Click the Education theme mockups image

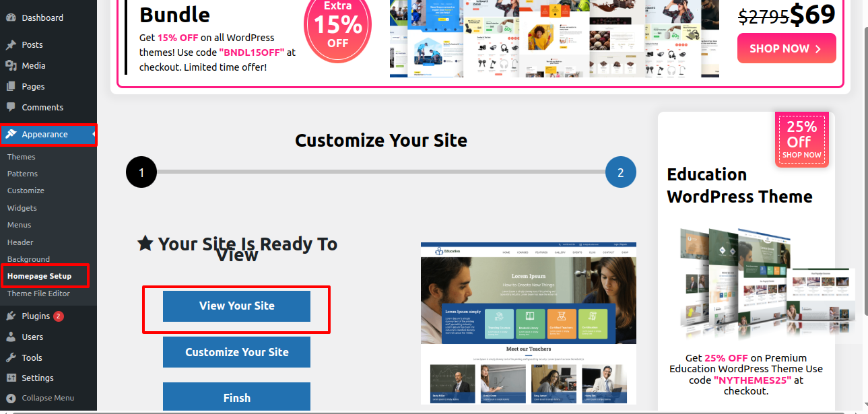tap(767, 283)
